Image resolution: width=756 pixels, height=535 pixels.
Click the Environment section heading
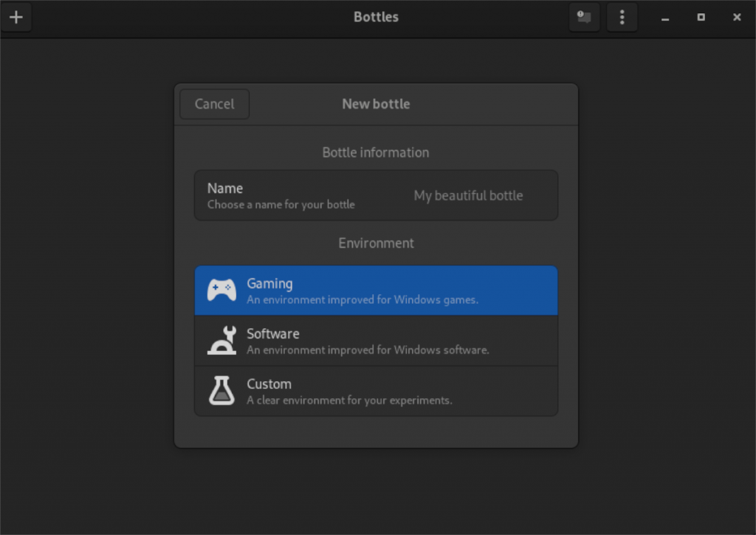coord(376,242)
